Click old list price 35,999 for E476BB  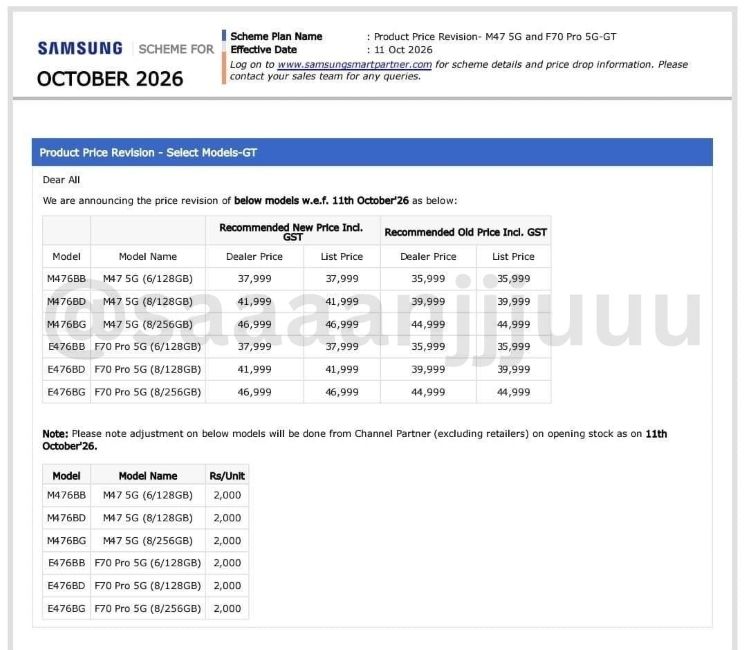click(513, 346)
